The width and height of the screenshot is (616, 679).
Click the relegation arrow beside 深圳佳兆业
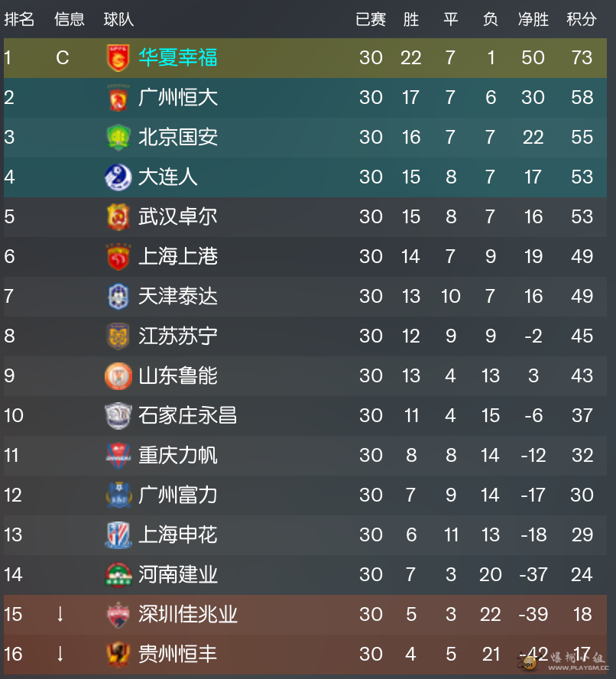tap(60, 615)
